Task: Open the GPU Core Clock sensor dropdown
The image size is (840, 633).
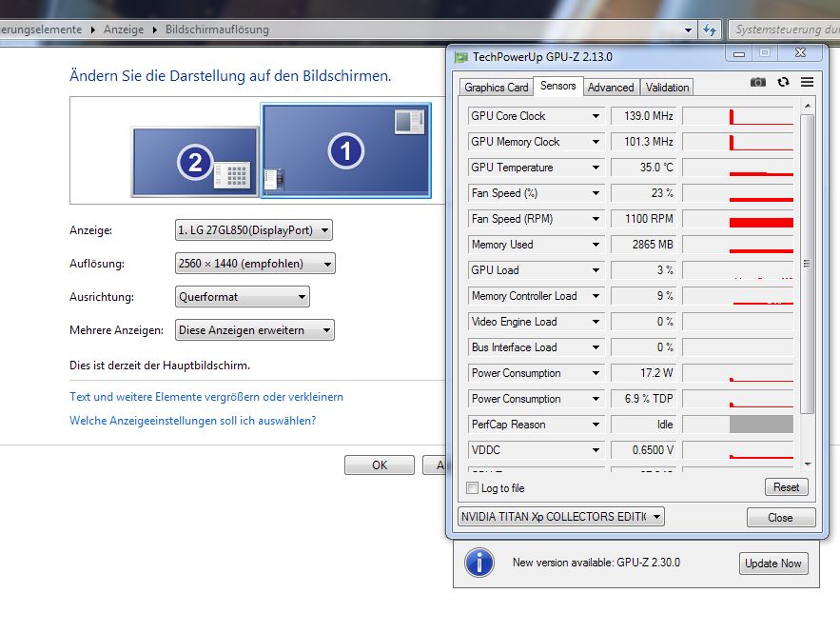Action: tap(596, 116)
